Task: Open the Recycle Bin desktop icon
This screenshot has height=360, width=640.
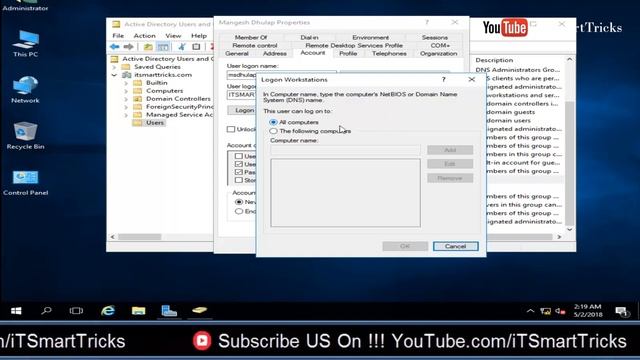Action: 25,136
